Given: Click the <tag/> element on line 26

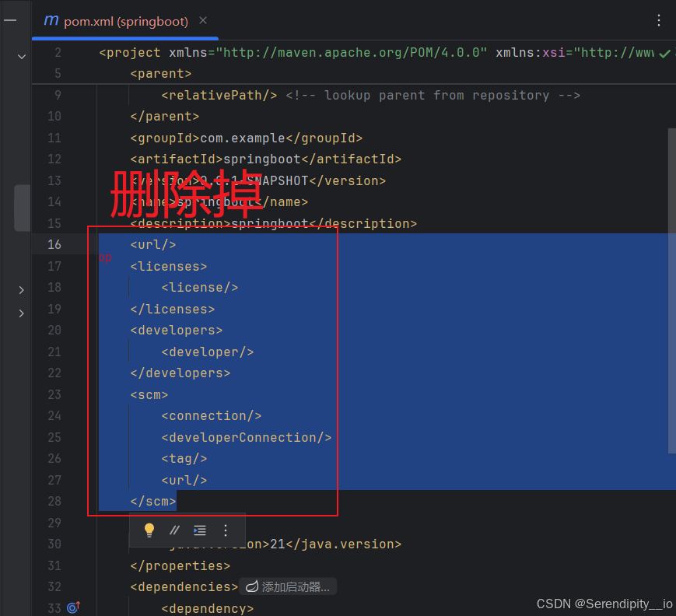Looking at the screenshot, I should point(184,459).
